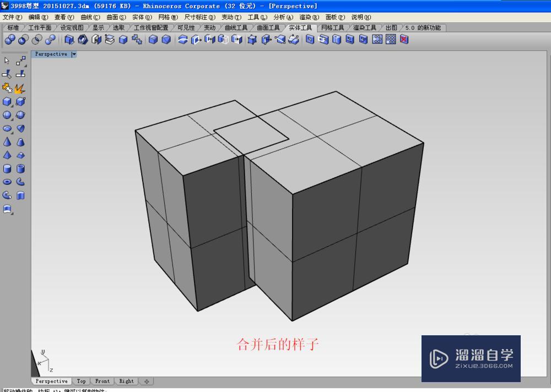Image resolution: width=551 pixels, height=392 pixels.
Task: Select the Pyramid solid tool
Action: coord(7,155)
